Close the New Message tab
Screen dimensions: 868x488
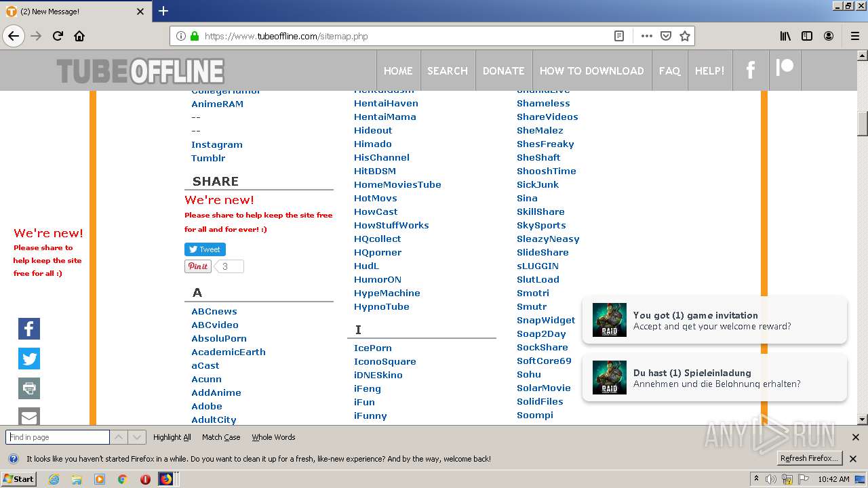[140, 12]
